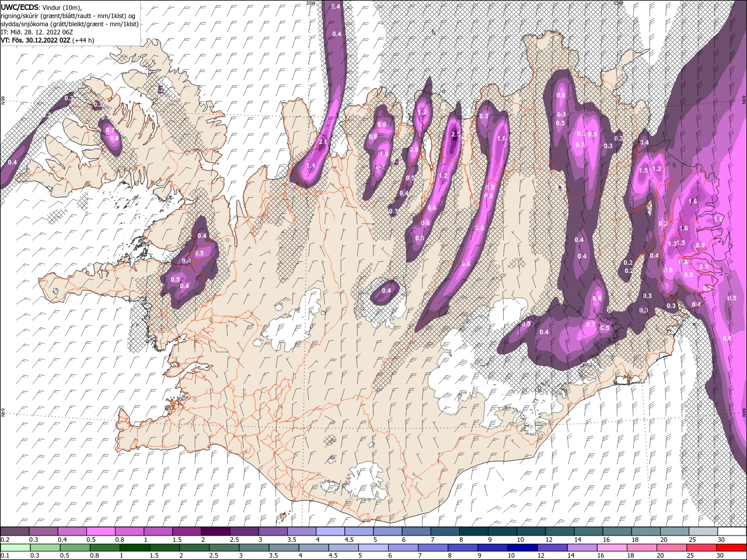Click the 'IT: Mið. 28. 12. 2022 06Z' line

tap(36, 32)
